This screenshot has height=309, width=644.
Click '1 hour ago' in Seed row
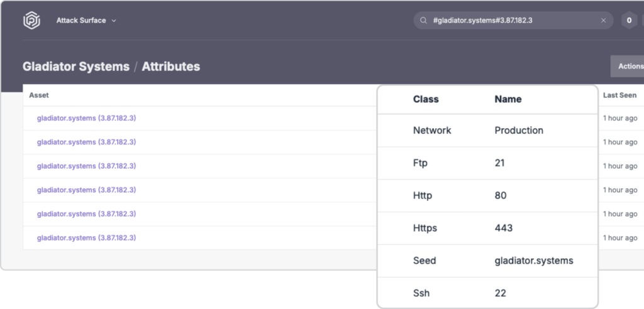(620, 214)
